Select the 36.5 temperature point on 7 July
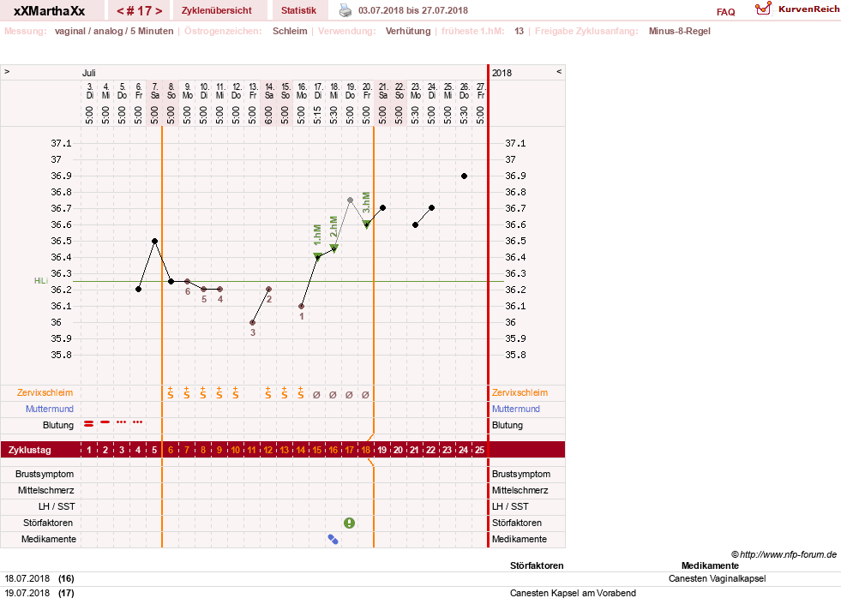Viewport: 841px width, 616px height. [x=154, y=242]
